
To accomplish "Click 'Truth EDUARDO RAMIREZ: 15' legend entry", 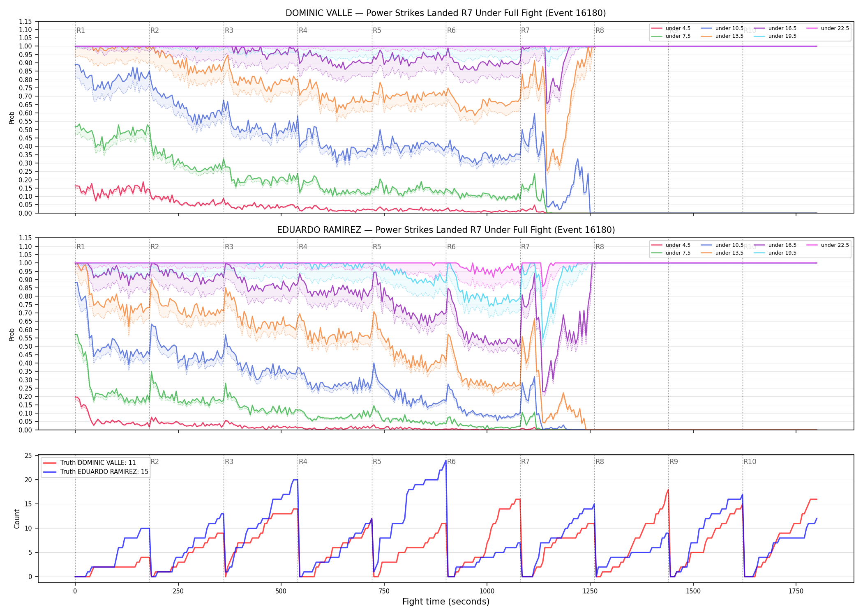I will [x=95, y=472].
